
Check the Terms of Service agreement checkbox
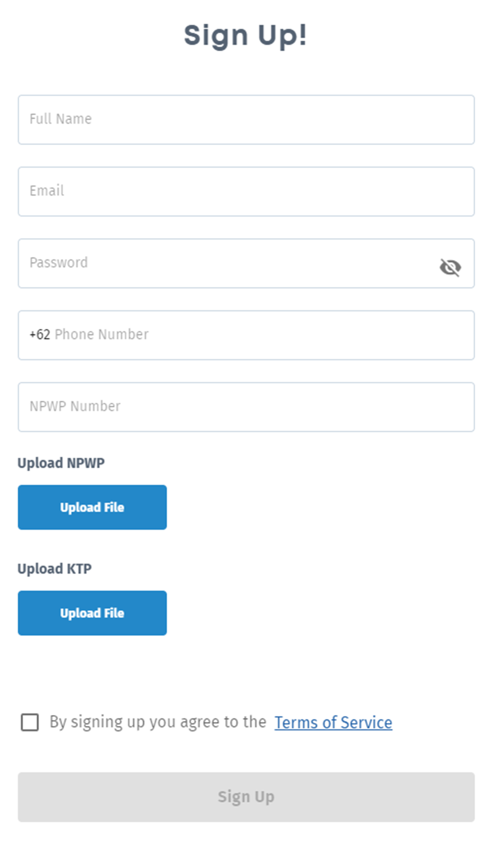[x=30, y=722]
